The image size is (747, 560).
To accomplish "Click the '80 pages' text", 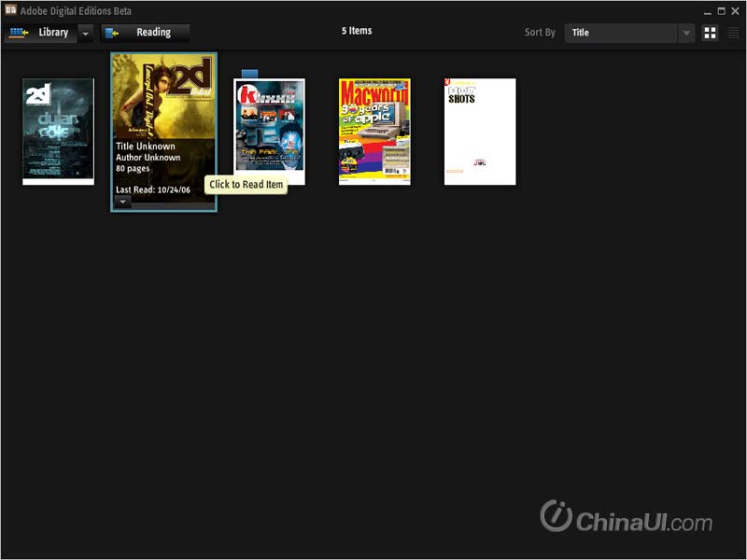I will point(133,169).
